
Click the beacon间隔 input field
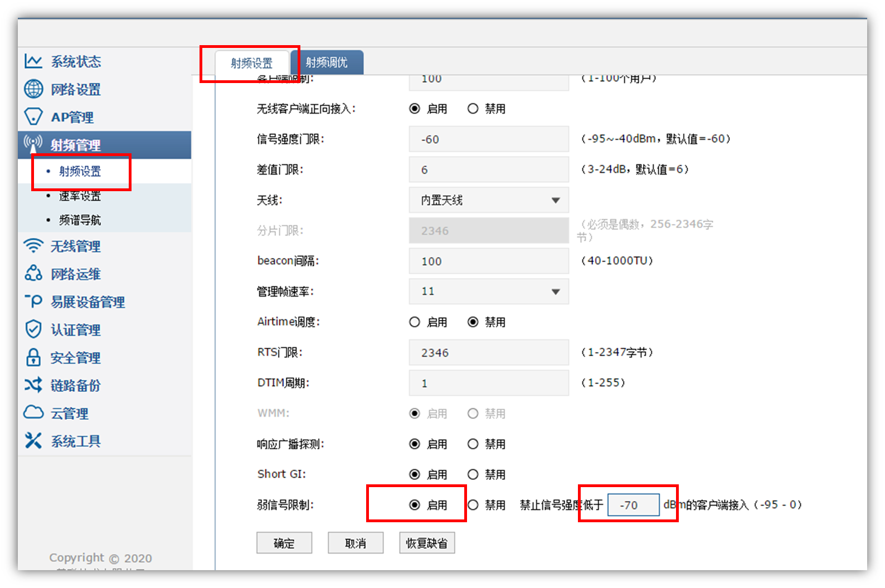489,261
